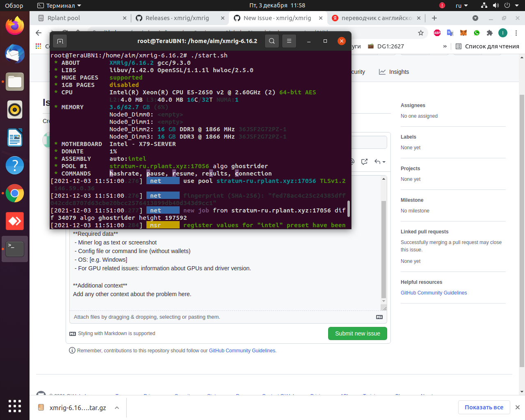Open the power indicator dropdown
The width and height of the screenshot is (525, 420).
[x=507, y=5]
